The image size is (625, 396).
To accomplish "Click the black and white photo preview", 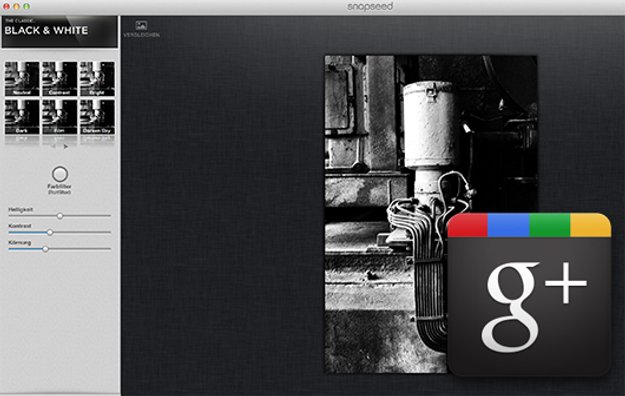I will pos(431,214).
